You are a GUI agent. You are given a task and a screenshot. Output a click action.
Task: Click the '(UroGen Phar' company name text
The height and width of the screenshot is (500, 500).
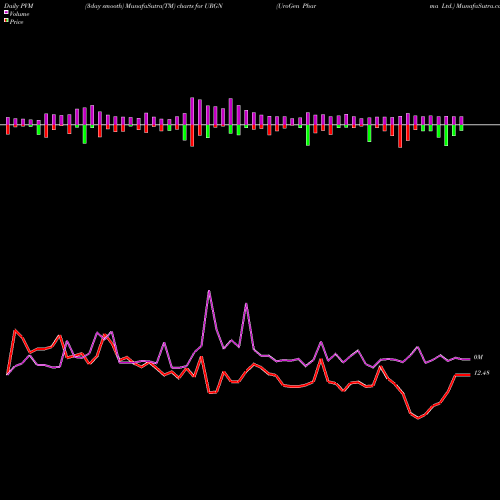click(x=296, y=6)
